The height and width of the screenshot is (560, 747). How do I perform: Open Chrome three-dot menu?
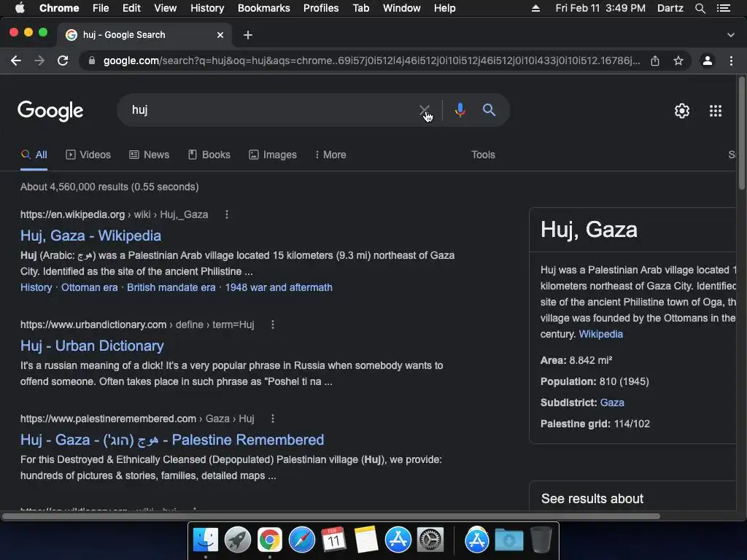click(731, 61)
